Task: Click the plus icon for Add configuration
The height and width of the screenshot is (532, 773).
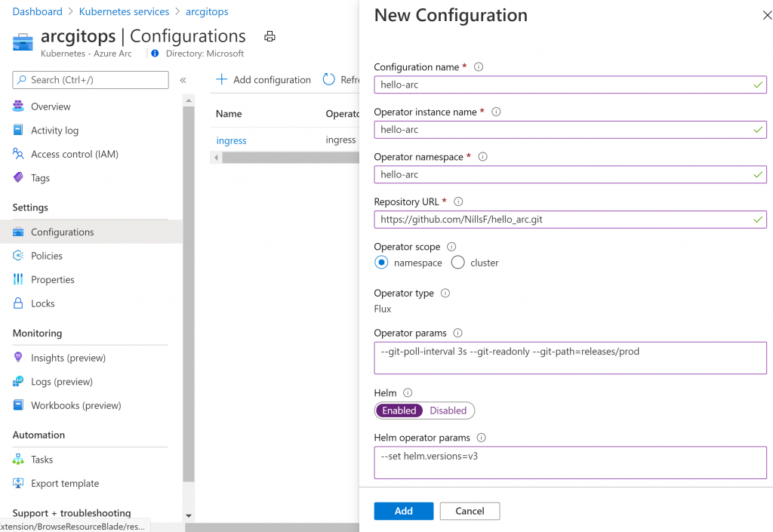Action: [222, 79]
